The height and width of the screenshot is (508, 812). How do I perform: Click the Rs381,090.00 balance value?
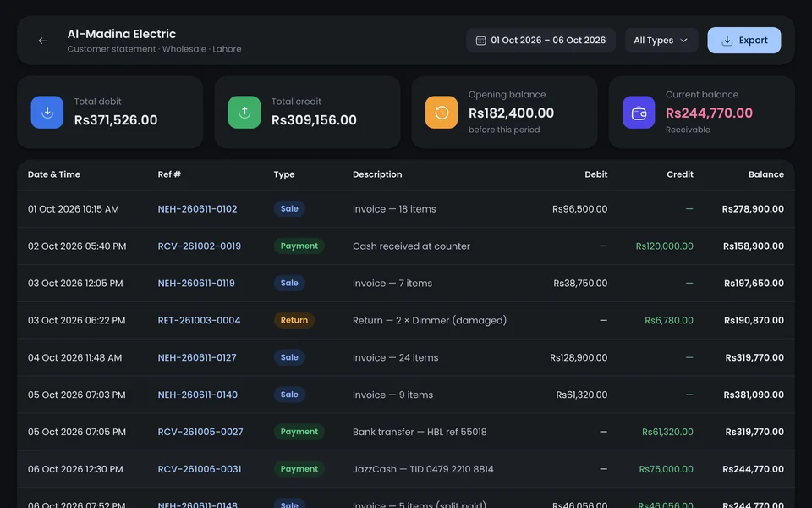click(x=754, y=395)
